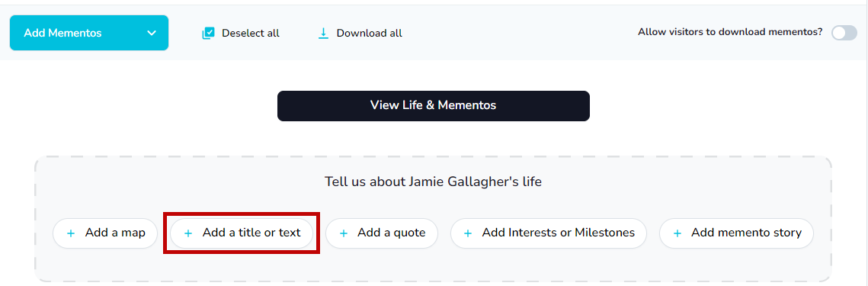Open the Add Mementos dropdown button
Screen dimensions: 868x286
coord(89,33)
